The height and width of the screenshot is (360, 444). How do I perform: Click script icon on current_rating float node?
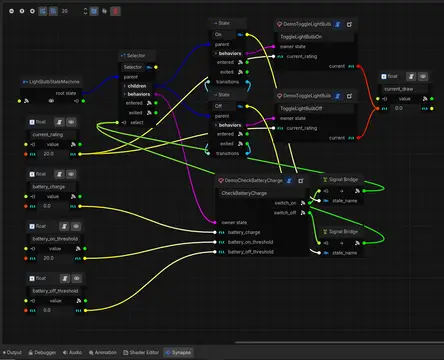pos(59,122)
